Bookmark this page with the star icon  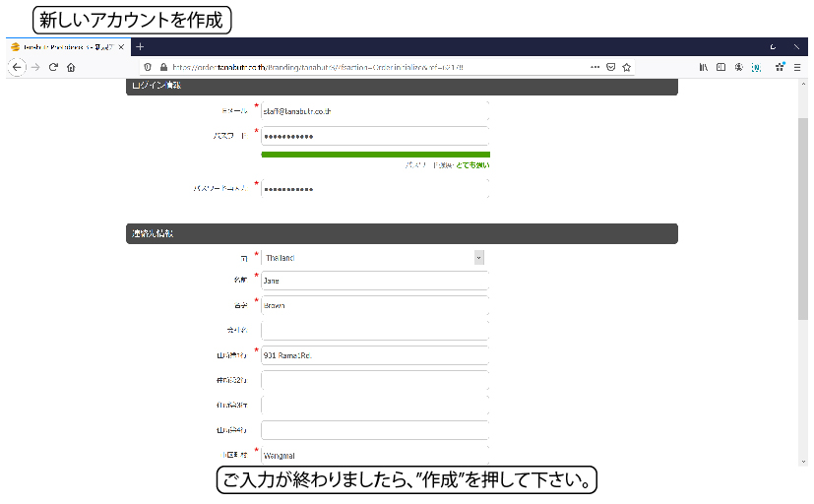[626, 67]
